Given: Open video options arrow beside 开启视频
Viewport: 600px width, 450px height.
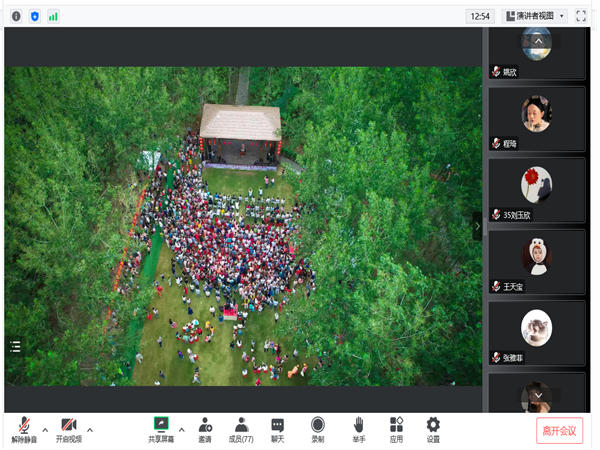Looking at the screenshot, I should tap(90, 430).
